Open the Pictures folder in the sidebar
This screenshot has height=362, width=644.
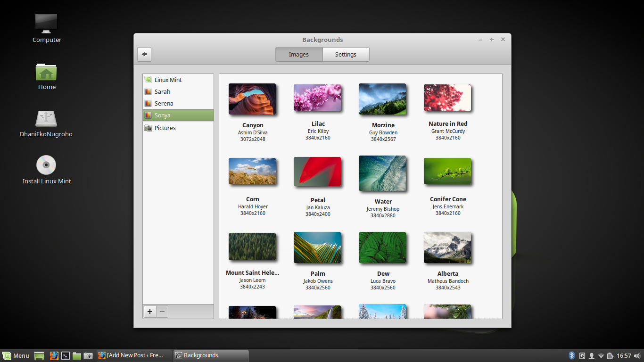click(x=165, y=128)
